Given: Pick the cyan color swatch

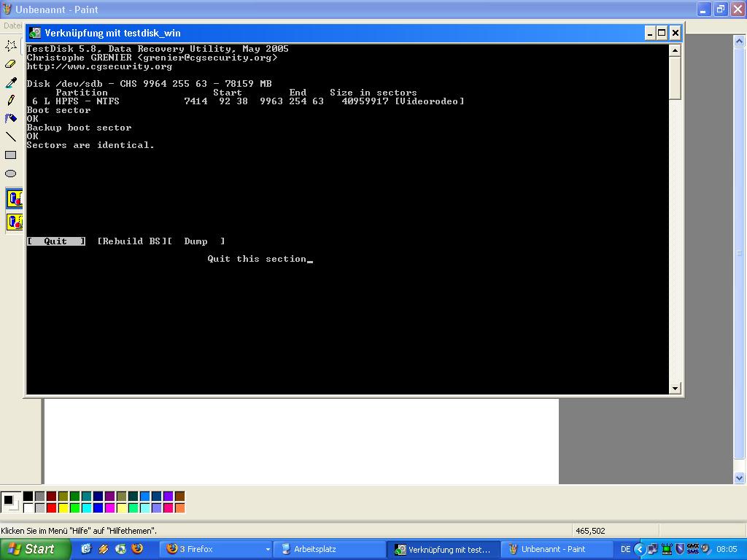Looking at the screenshot, I should click(x=86, y=508).
